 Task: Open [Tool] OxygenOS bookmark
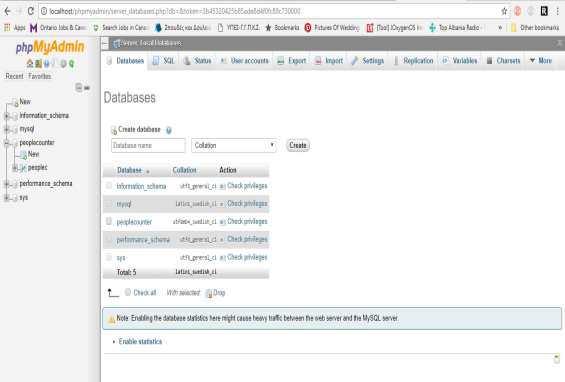coord(394,27)
